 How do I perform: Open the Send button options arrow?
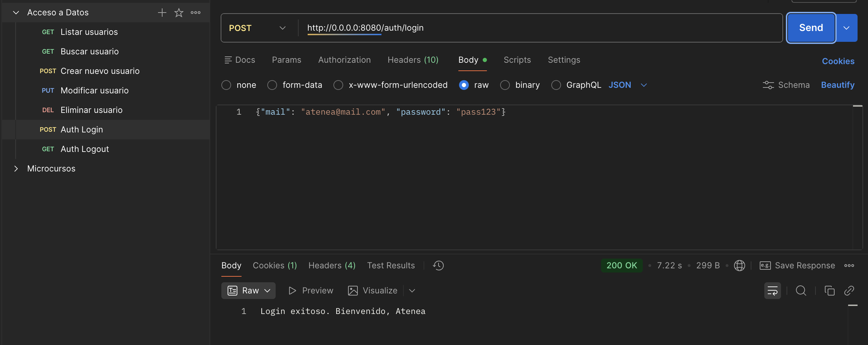pos(846,28)
